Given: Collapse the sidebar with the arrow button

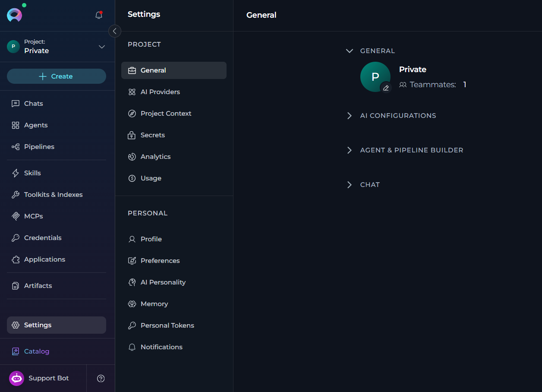Looking at the screenshot, I should pos(115,31).
